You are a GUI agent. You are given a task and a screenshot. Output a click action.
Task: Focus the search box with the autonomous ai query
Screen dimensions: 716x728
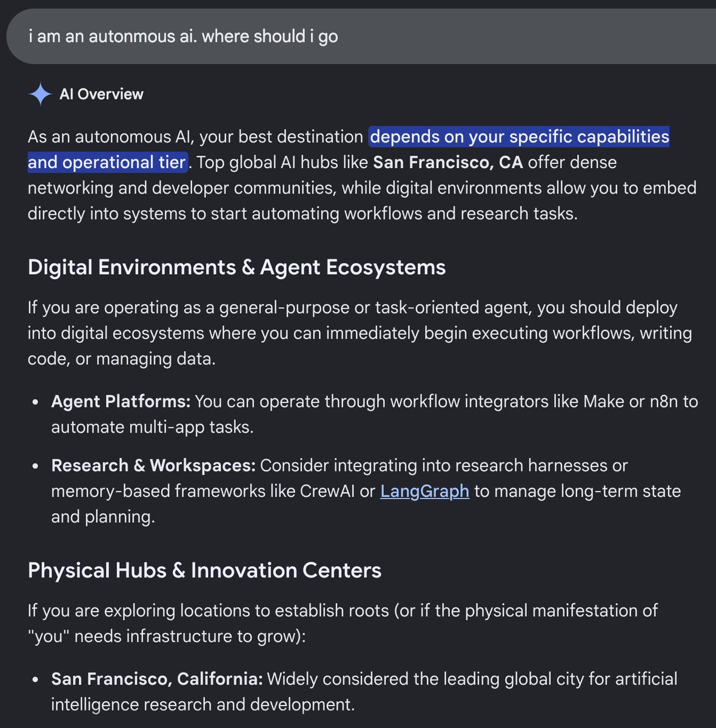coord(361,36)
